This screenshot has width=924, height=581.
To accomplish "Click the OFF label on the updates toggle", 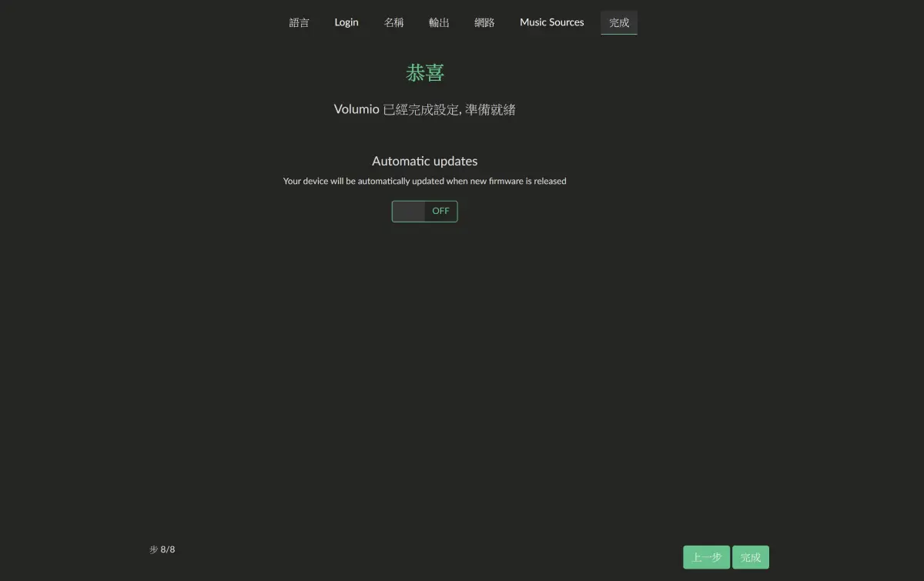I will click(440, 211).
